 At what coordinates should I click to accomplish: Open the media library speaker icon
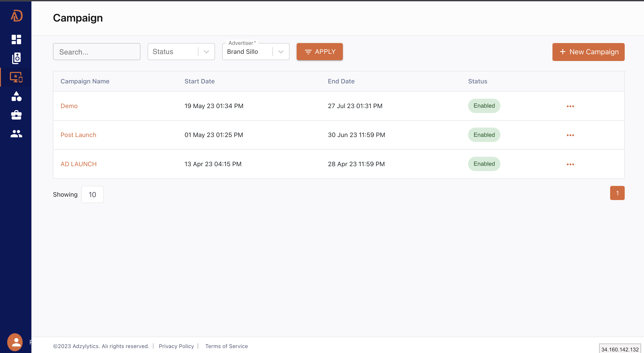[x=17, y=58]
